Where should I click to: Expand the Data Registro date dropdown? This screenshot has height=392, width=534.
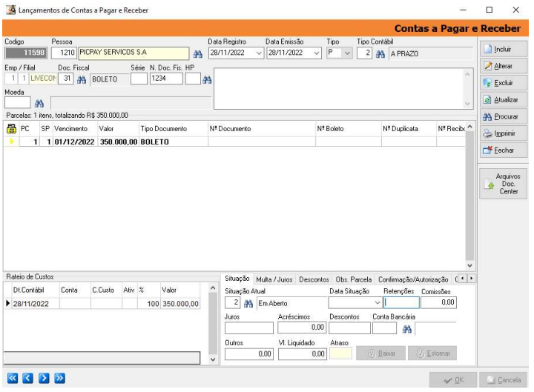(258, 53)
